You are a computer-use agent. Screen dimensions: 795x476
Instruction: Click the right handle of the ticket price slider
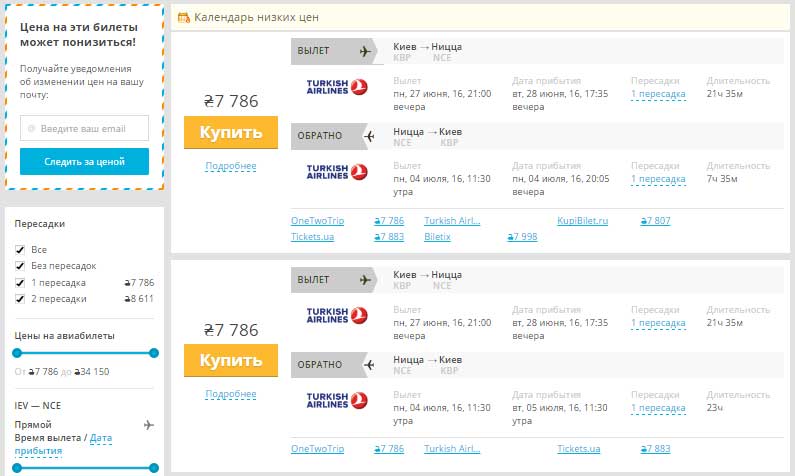[x=154, y=353]
